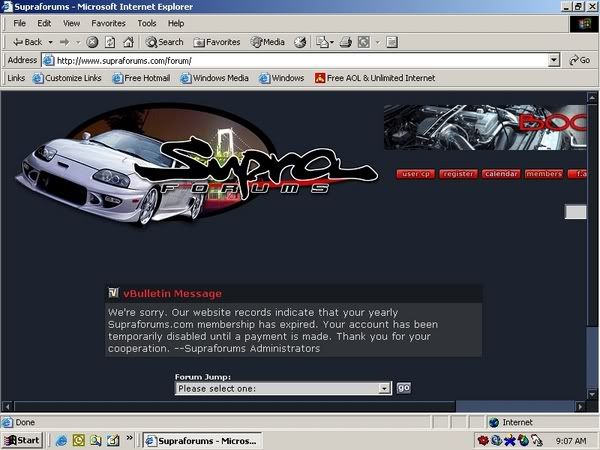The image size is (600, 450).
Task: Refresh the page with the Refresh icon
Action: tap(110, 42)
